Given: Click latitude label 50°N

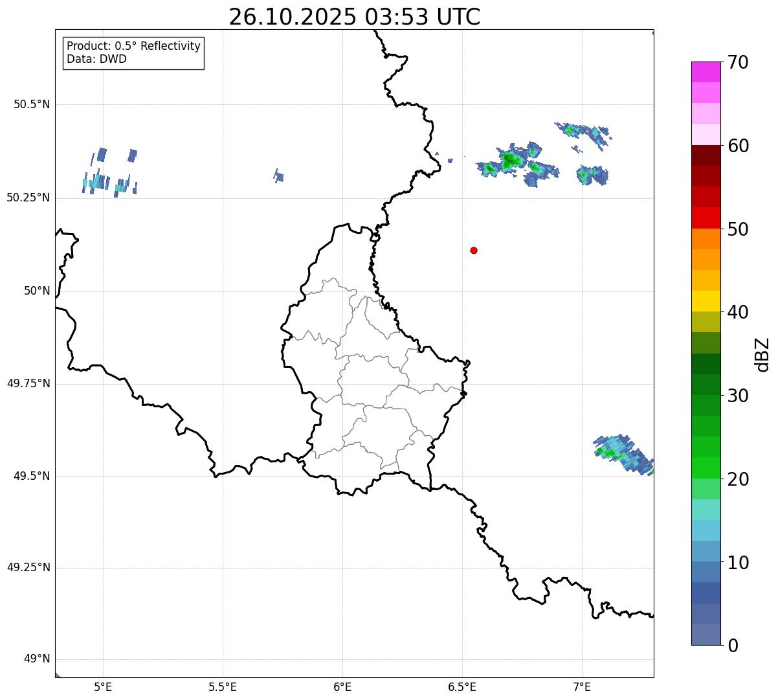Looking at the screenshot, I should [x=37, y=291].
